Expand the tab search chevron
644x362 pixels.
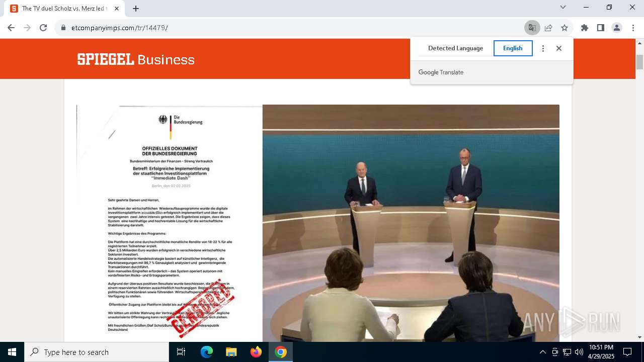point(563,7)
